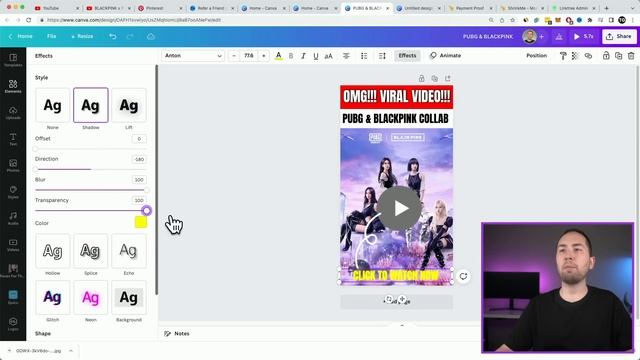Open the Elements sidebar panel
Screen dimensions: 640x360
pyautogui.click(x=13, y=87)
